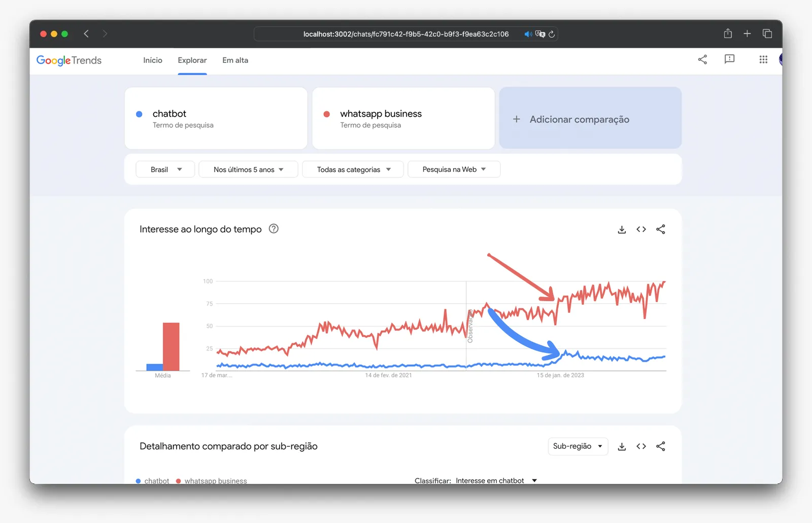Expand the Sub-região selector
This screenshot has width=812, height=523.
[x=578, y=446]
